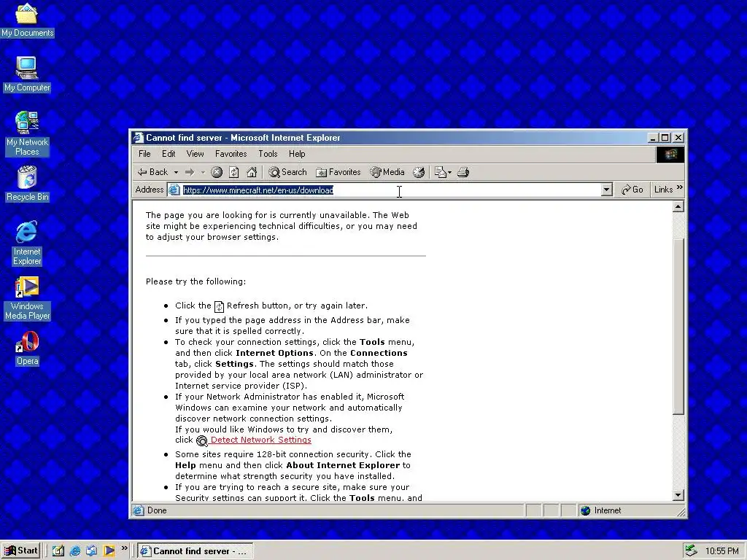The image size is (747, 560).
Task: Click the vertical scrollbar thumb
Action: 678,326
